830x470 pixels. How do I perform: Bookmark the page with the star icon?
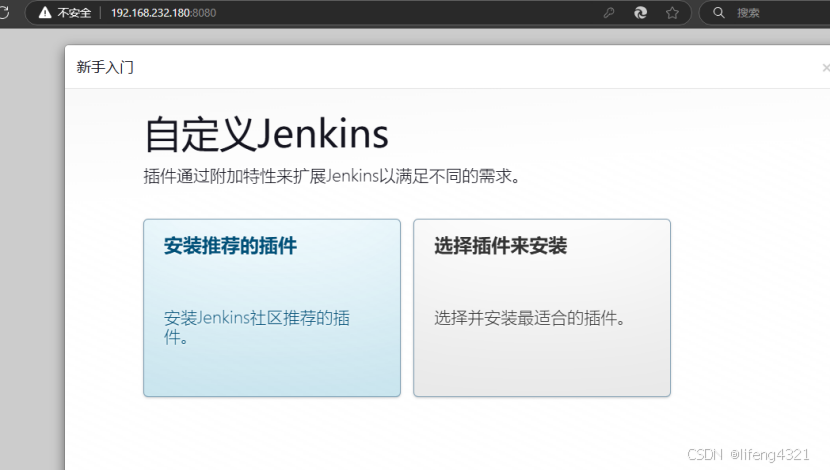click(672, 13)
